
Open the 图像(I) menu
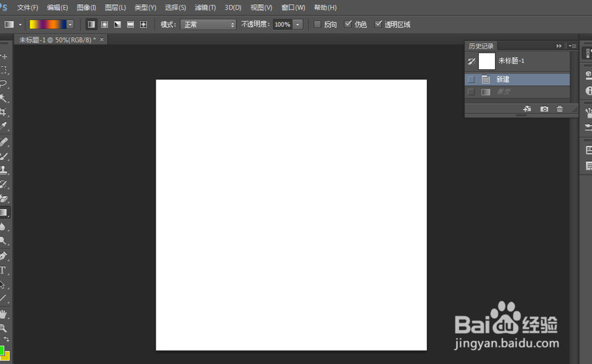[86, 8]
